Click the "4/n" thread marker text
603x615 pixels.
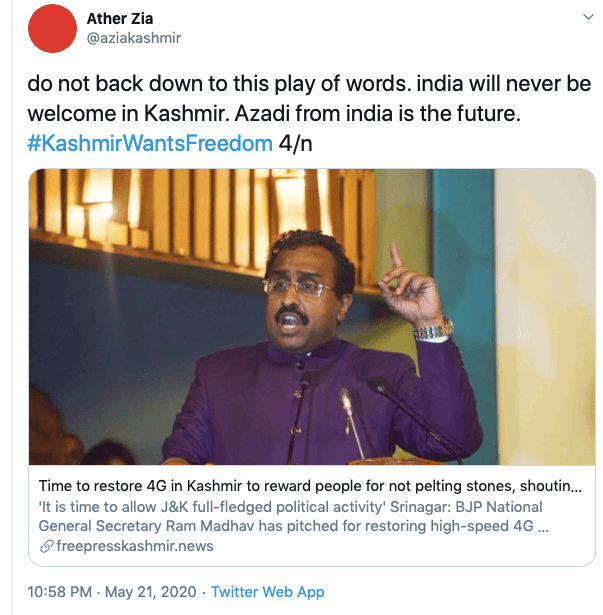point(296,142)
